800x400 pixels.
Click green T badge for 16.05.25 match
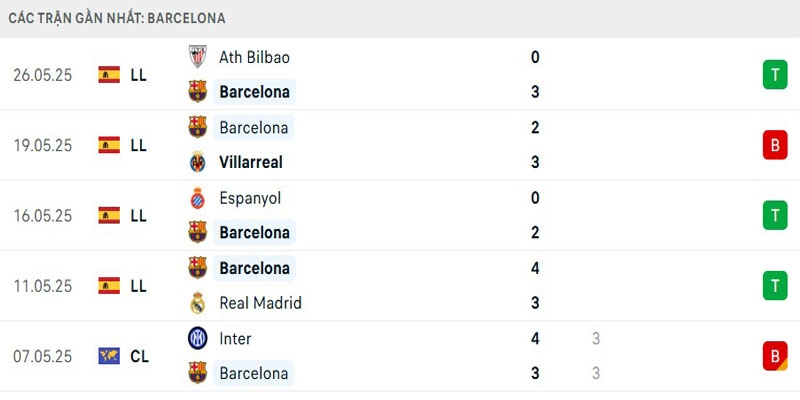coord(775,215)
